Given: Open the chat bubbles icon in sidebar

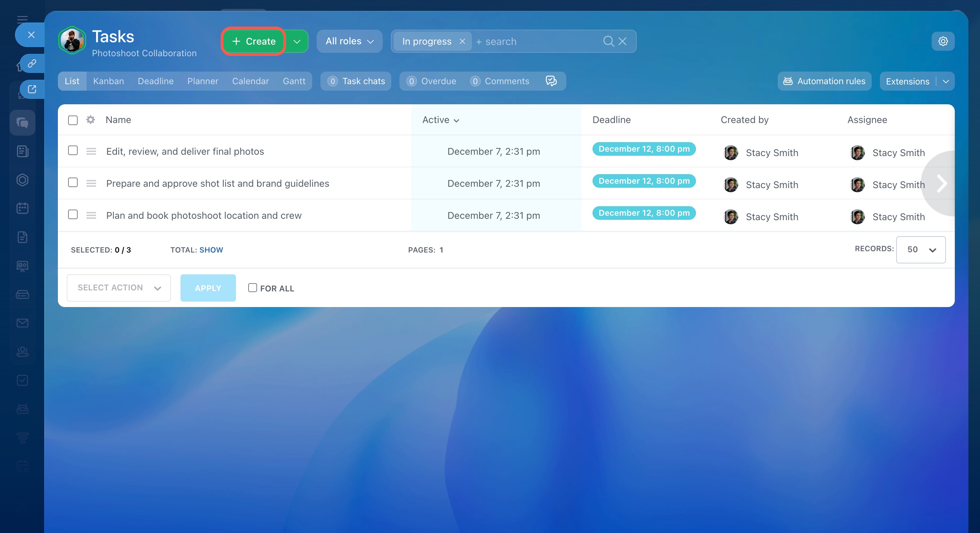Looking at the screenshot, I should [22, 123].
